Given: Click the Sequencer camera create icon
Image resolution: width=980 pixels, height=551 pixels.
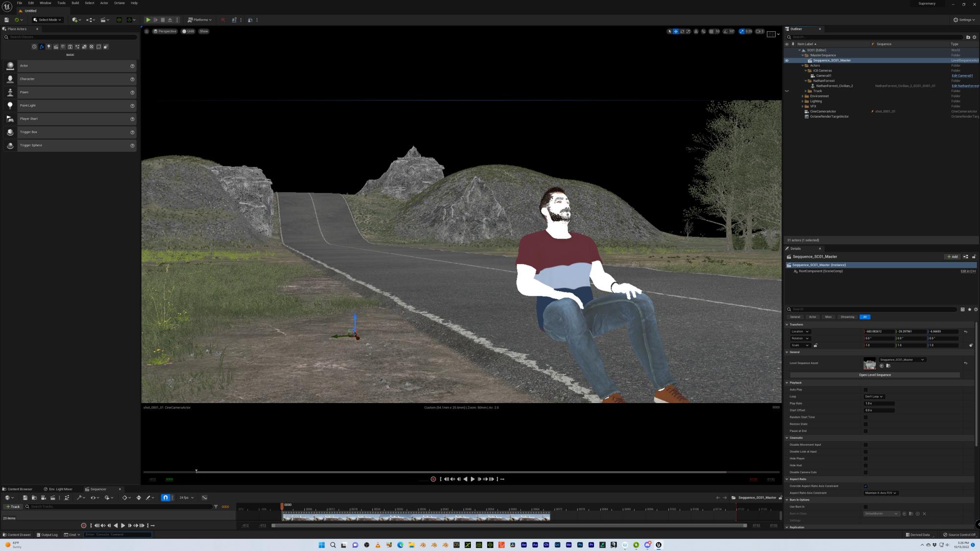Looking at the screenshot, I should [43, 498].
